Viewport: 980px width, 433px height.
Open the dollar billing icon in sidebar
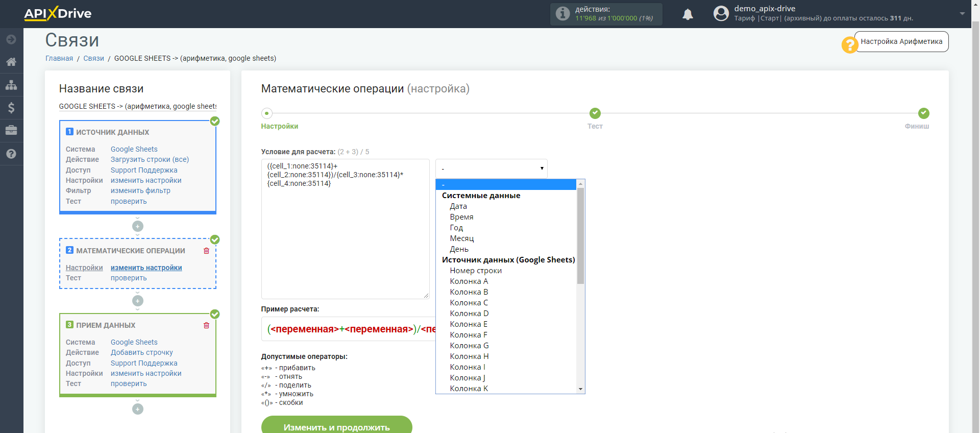[x=11, y=107]
